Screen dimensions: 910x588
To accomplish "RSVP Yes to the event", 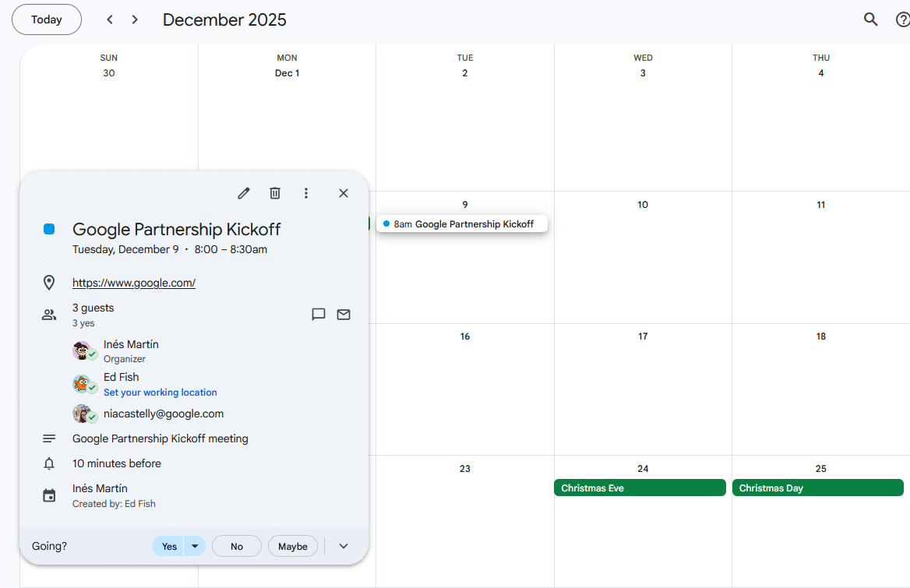I will click(169, 547).
